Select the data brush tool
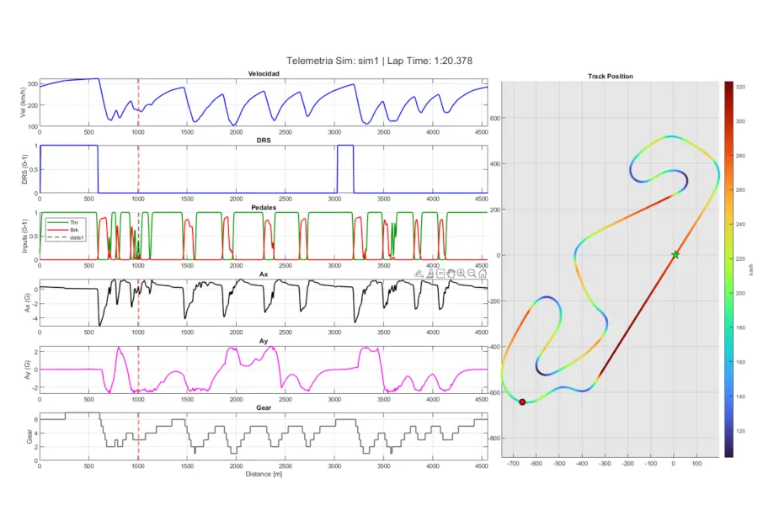The width and height of the screenshot is (758, 532). click(x=430, y=274)
